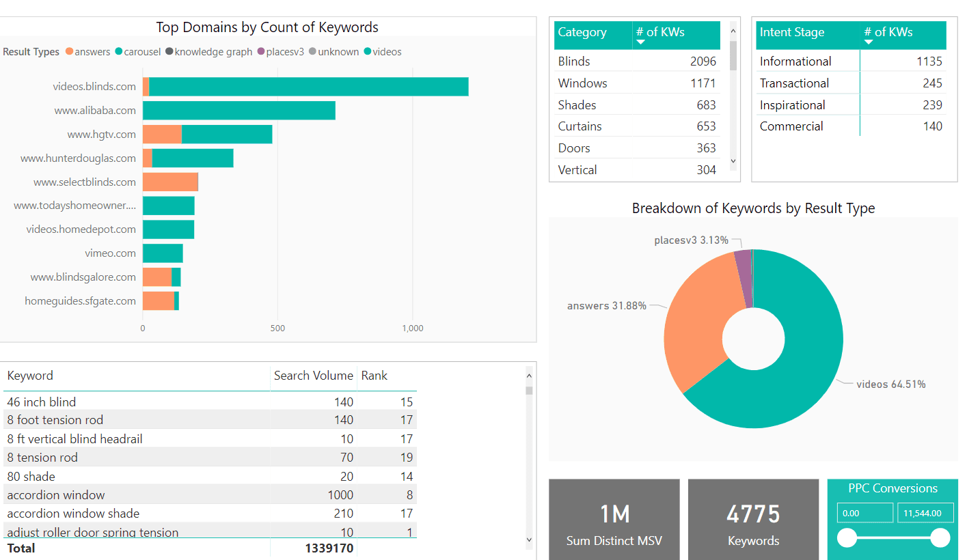Screen dimensions: 967x560
Task: Select the carousel marker in Result Types legend
Action: click(x=118, y=51)
